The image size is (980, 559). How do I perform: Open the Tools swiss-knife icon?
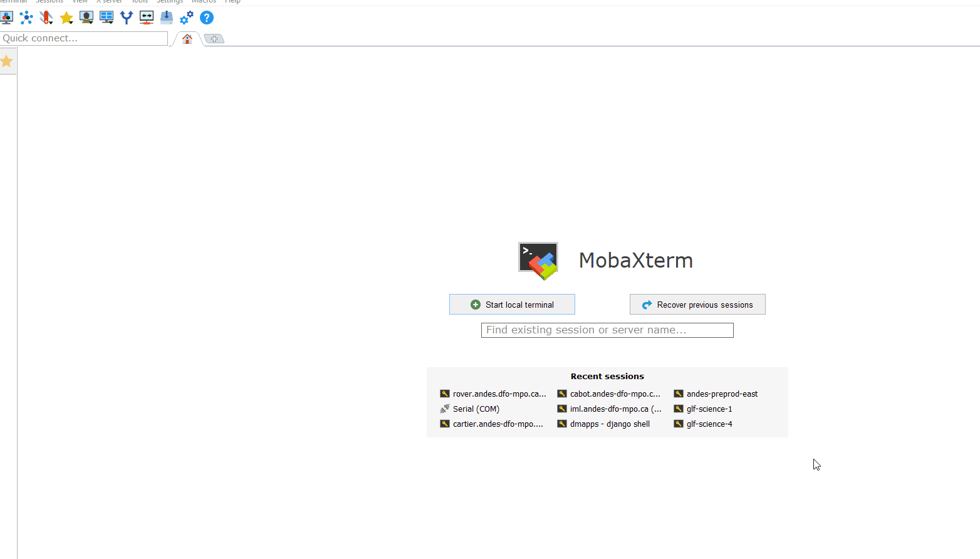(46, 18)
